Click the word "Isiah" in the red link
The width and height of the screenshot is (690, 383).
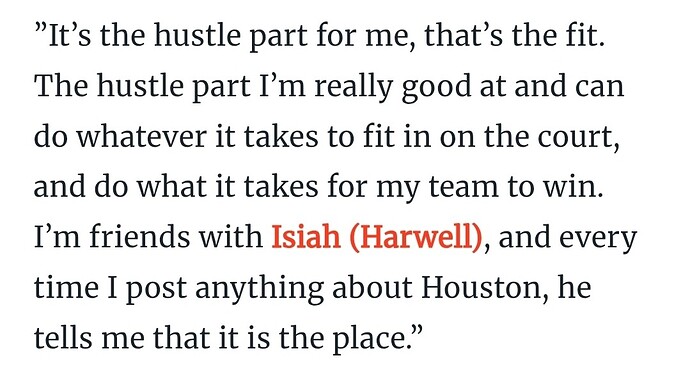pos(306,237)
